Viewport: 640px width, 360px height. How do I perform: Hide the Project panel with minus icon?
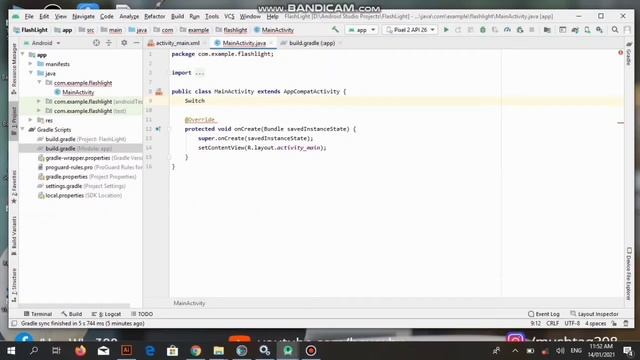tap(136, 43)
